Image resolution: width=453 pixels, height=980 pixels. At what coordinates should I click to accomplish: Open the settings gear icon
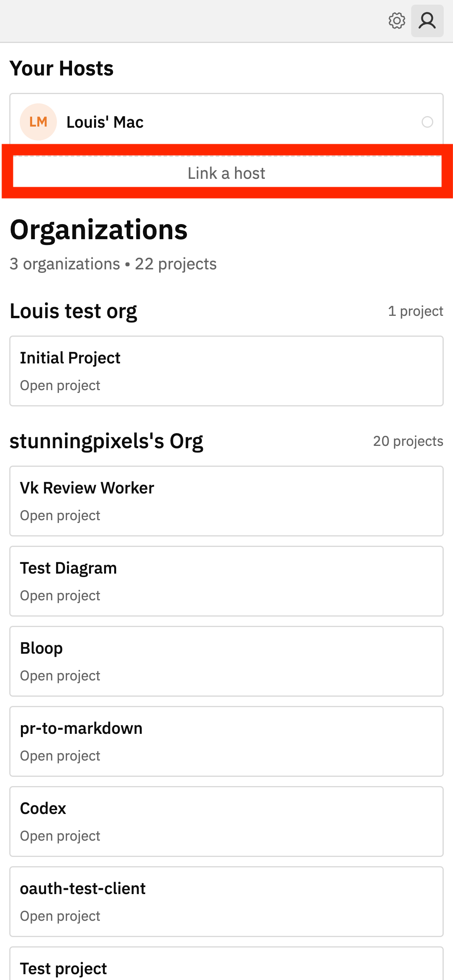(396, 21)
